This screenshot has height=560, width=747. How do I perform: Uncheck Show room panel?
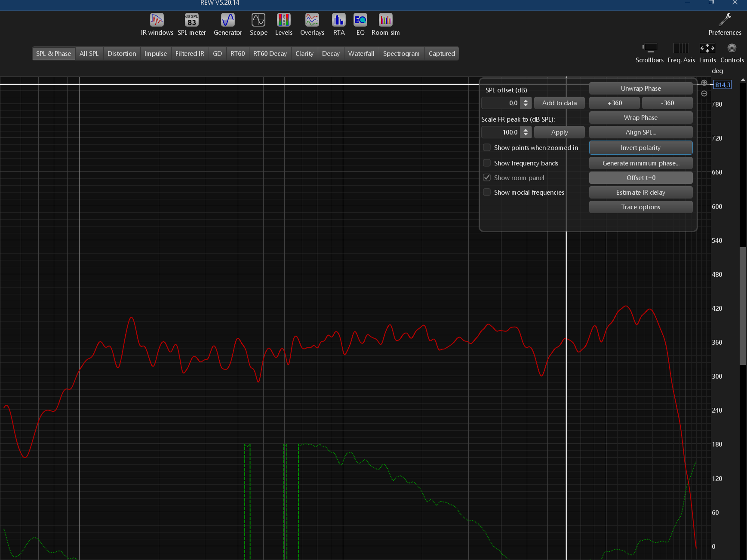click(487, 177)
